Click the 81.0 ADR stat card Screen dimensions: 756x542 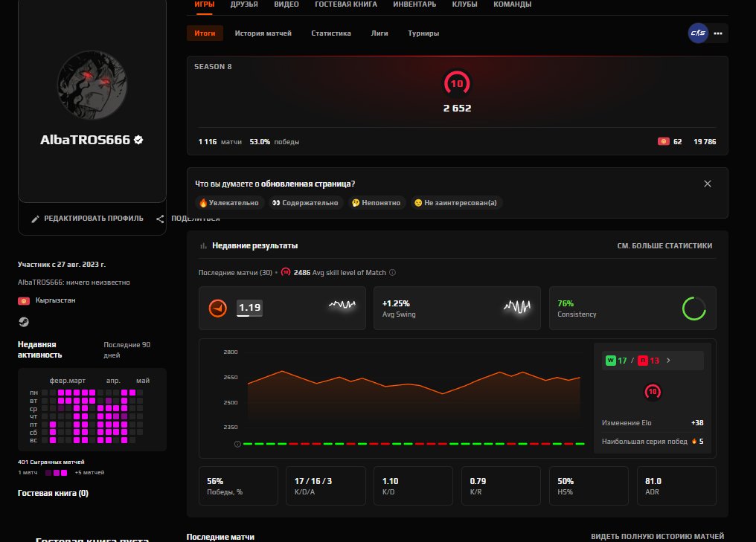(676, 485)
